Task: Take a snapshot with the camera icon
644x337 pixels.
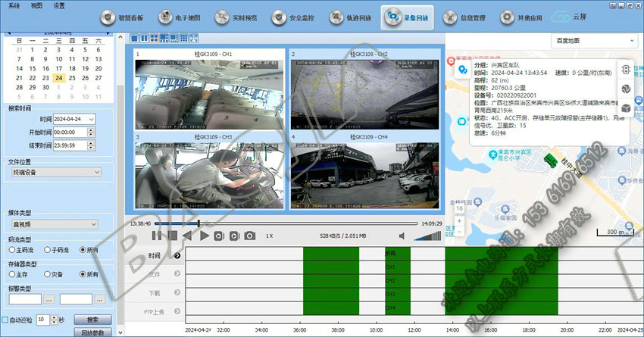Action: tap(249, 236)
